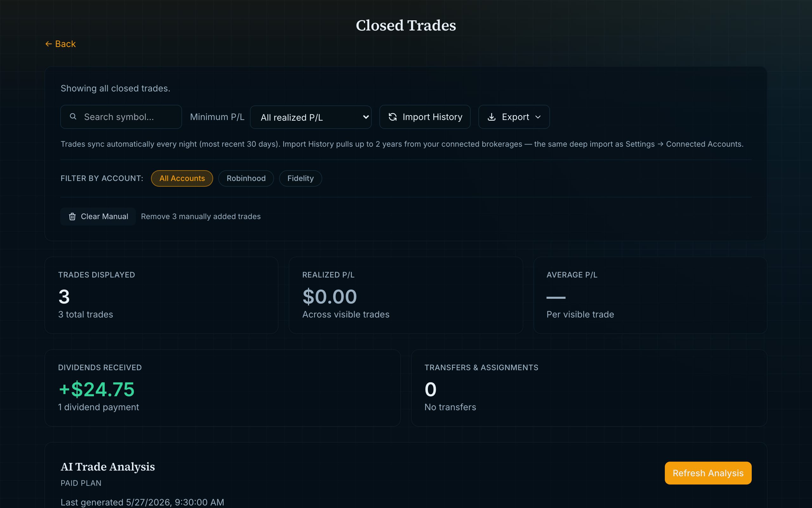Click the trash icon on Clear Manual
Image resolution: width=812 pixels, height=508 pixels.
coord(72,216)
